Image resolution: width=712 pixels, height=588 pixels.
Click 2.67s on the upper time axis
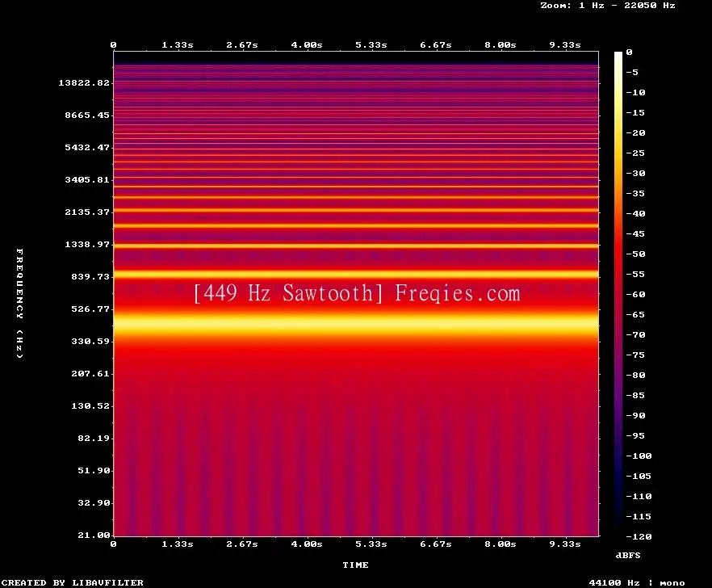point(242,45)
